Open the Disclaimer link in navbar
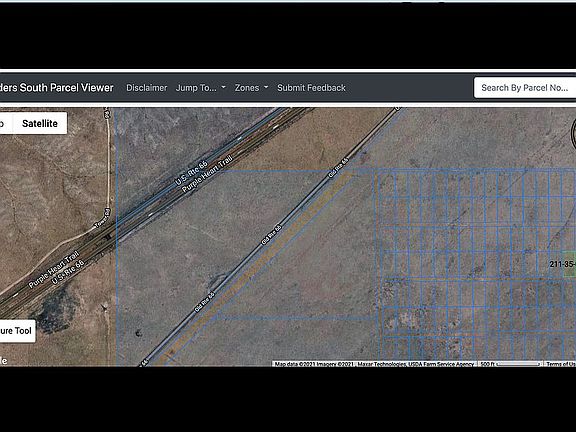 tap(147, 88)
